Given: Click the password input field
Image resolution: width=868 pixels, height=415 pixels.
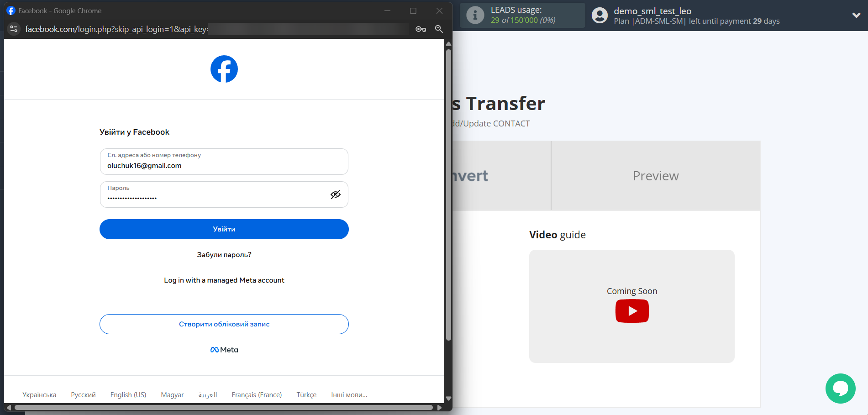Looking at the screenshot, I should [x=224, y=194].
